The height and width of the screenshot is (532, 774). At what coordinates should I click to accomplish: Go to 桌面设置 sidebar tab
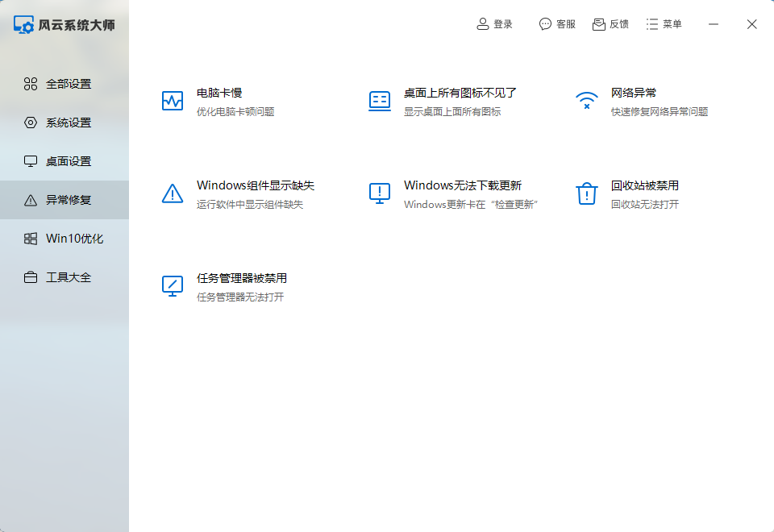coord(64,161)
